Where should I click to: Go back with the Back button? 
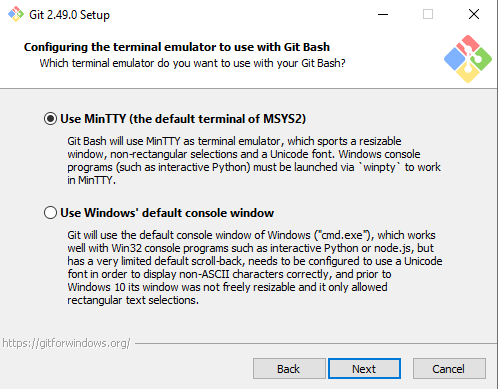tap(289, 369)
